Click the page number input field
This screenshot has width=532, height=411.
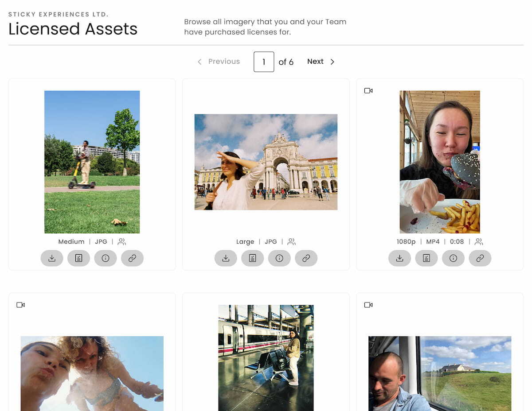(x=264, y=62)
